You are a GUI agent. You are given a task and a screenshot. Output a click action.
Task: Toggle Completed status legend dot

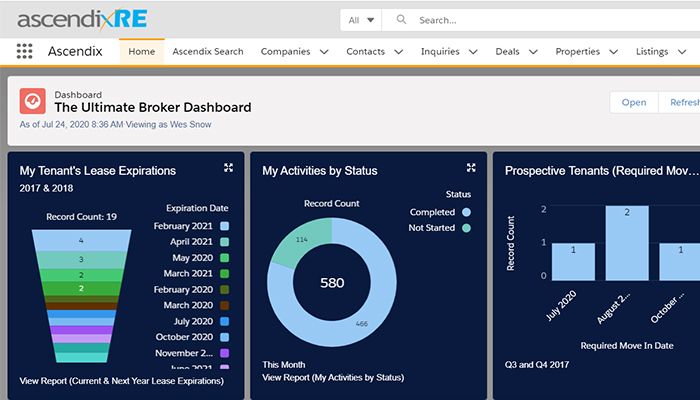click(x=466, y=212)
